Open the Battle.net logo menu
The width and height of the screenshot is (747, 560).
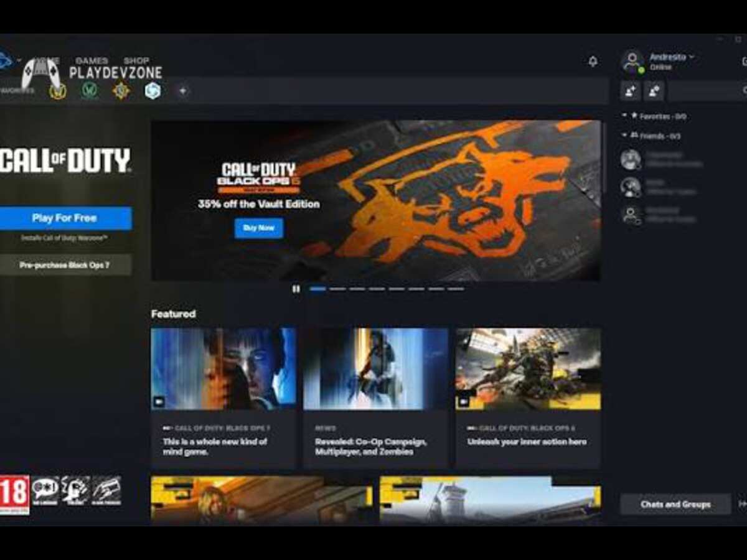[5, 60]
